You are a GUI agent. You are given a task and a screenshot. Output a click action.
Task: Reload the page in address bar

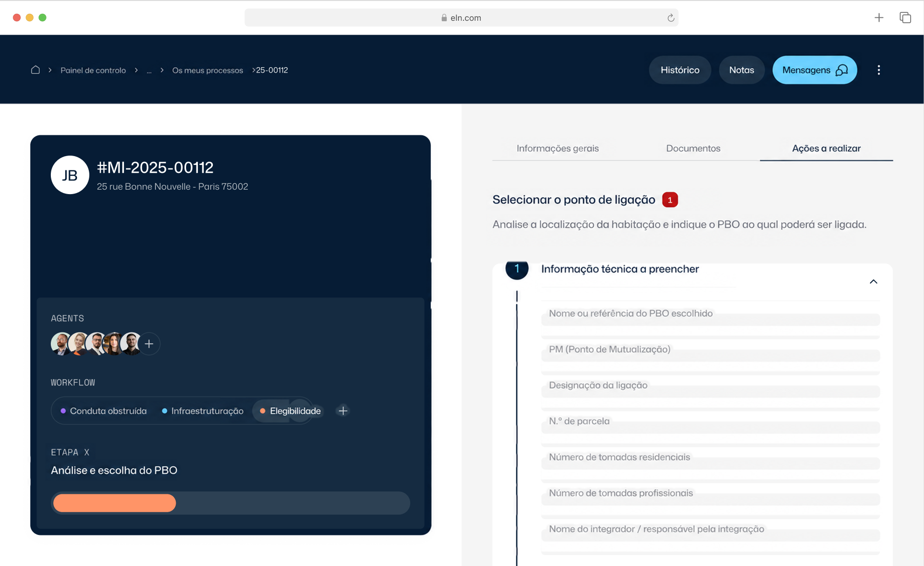tap(670, 18)
